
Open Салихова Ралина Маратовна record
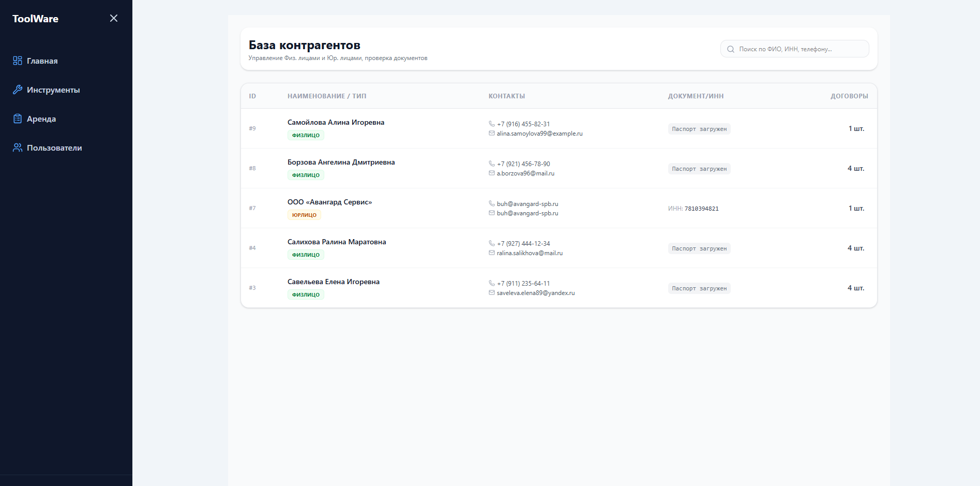[x=337, y=242]
